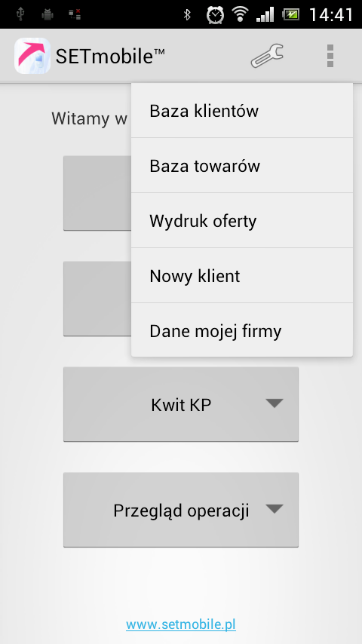Viewport: 362px width, 644px height.
Task: Tap the three-dot overflow menu icon
Action: pos(330,56)
